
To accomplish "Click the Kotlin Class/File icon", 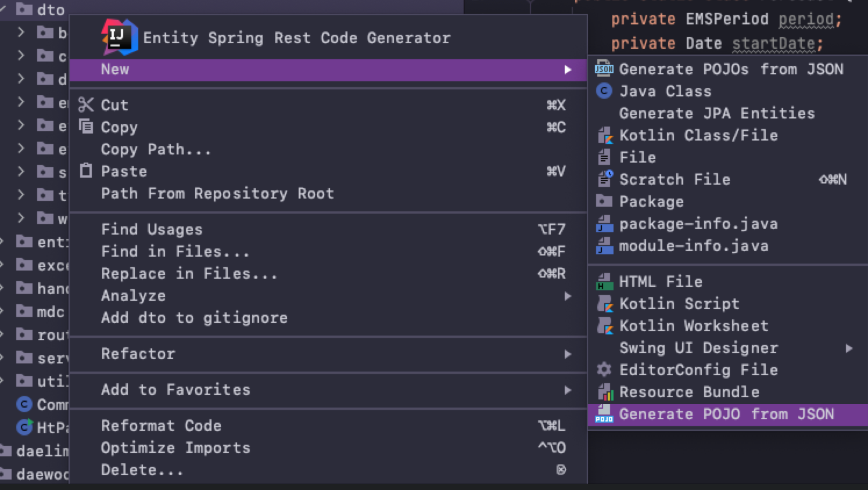I will [x=604, y=135].
